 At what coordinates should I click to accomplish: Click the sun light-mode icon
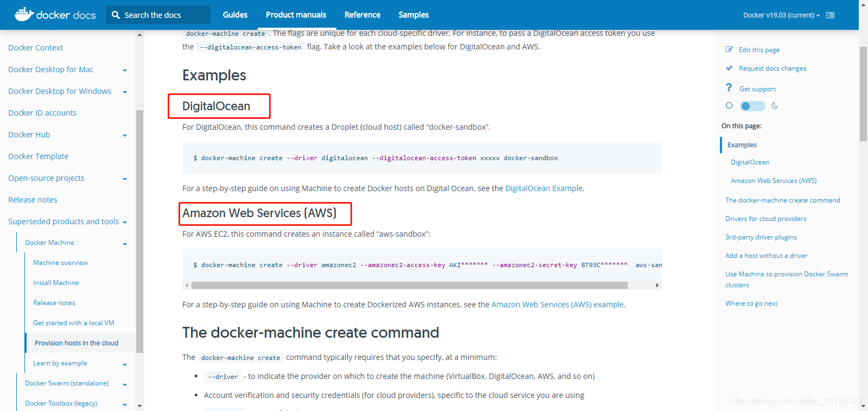click(729, 105)
